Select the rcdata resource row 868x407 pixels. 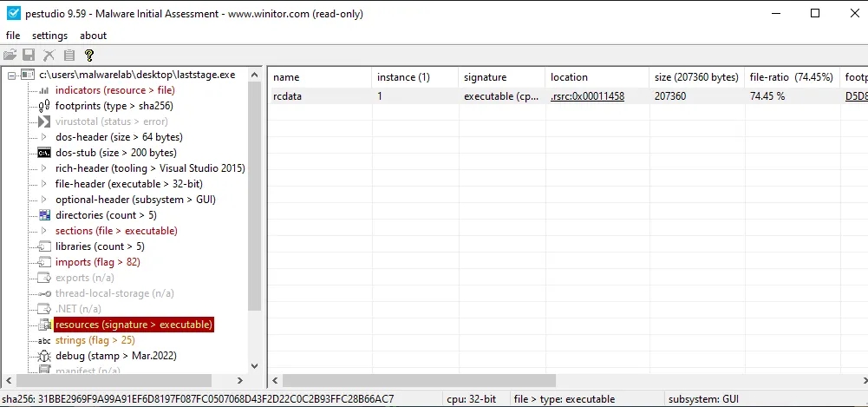pyautogui.click(x=288, y=96)
